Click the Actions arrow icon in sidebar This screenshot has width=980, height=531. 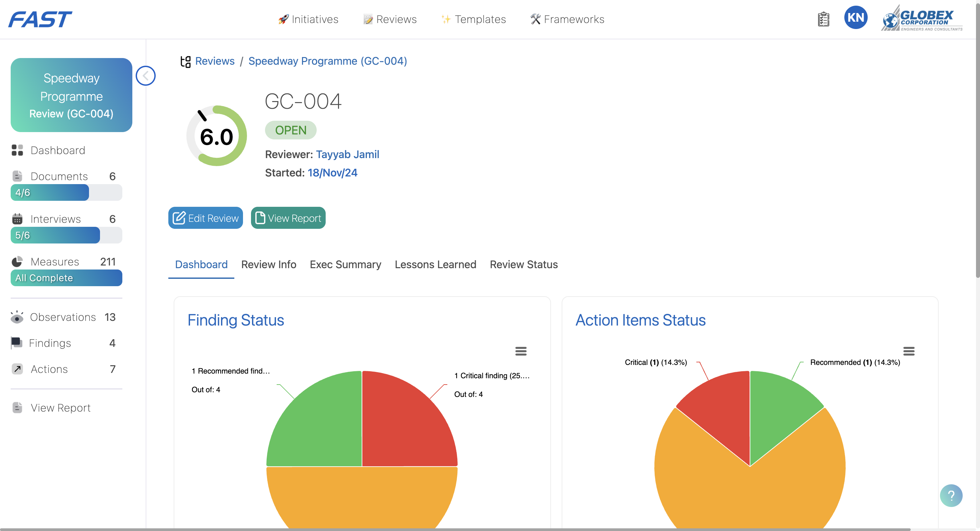point(17,369)
